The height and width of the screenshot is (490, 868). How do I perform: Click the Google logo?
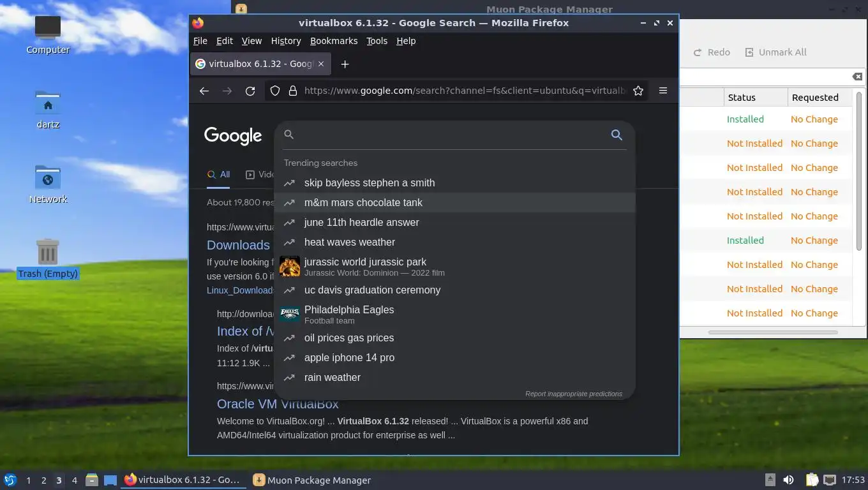coord(233,136)
